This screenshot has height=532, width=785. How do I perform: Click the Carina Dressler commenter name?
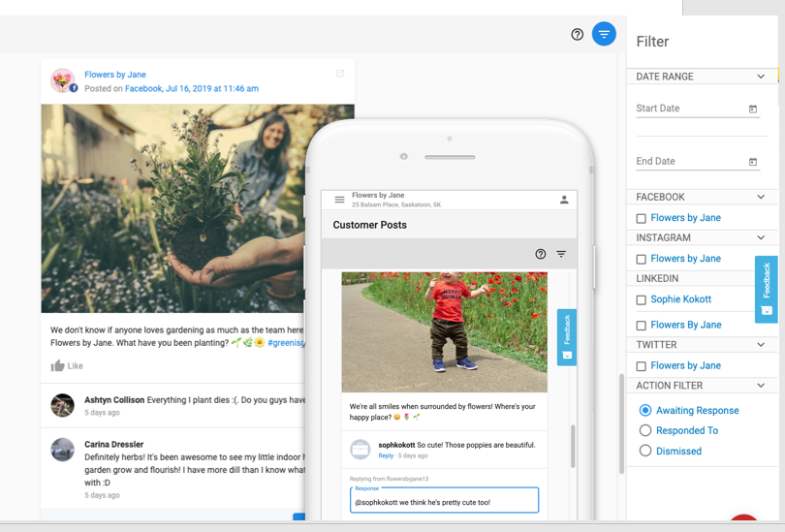(113, 445)
